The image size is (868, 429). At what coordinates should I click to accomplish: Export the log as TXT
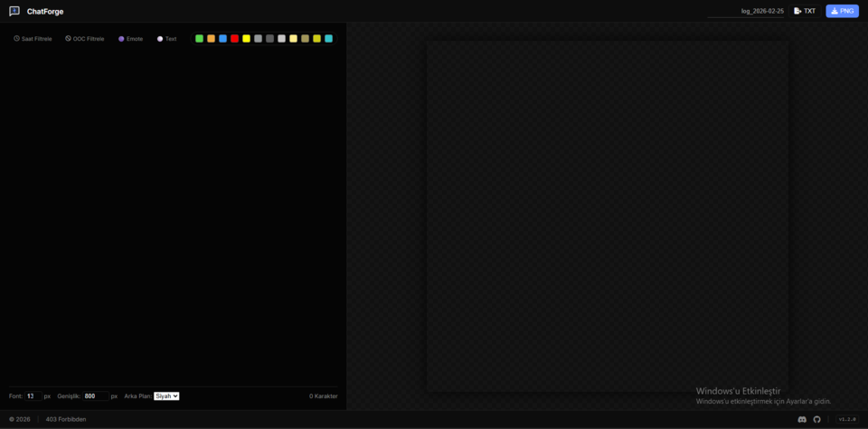click(x=805, y=11)
